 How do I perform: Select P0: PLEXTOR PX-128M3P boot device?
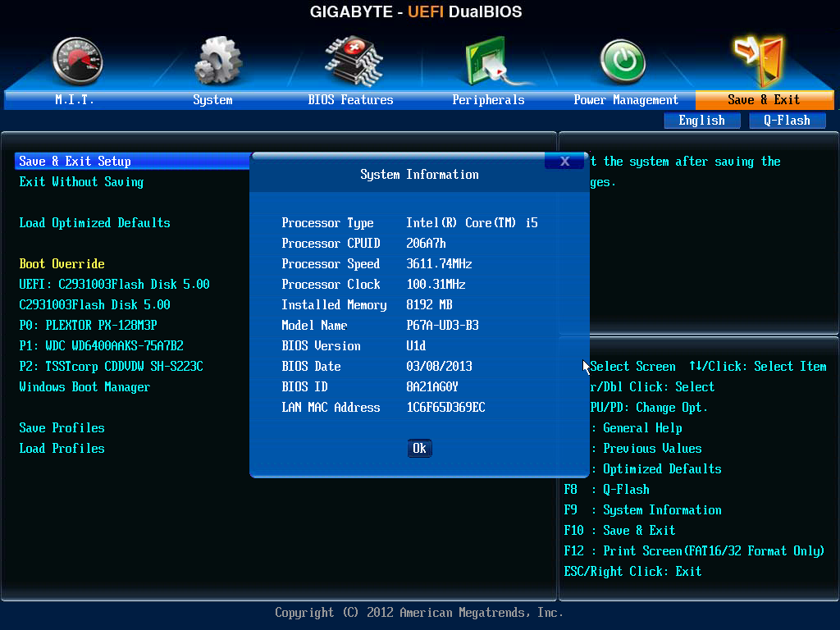coord(89,325)
